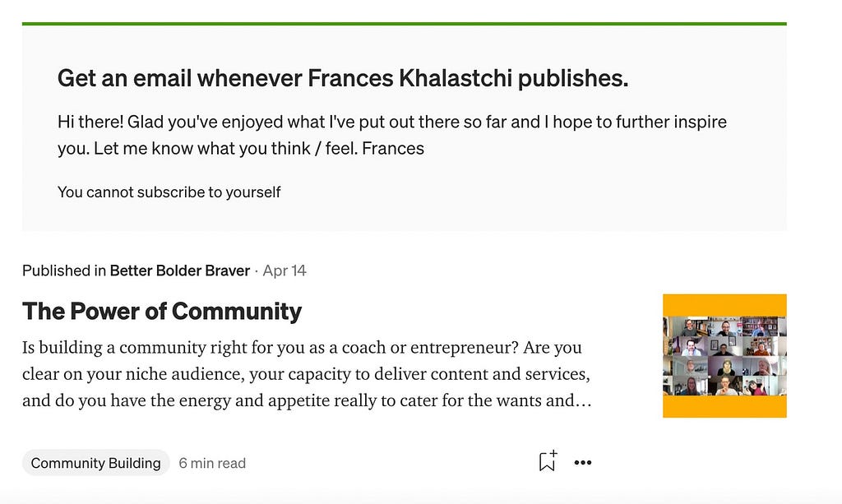Open the Better Bolder Braver publication
This screenshot has height=504, width=842.
[x=180, y=270]
